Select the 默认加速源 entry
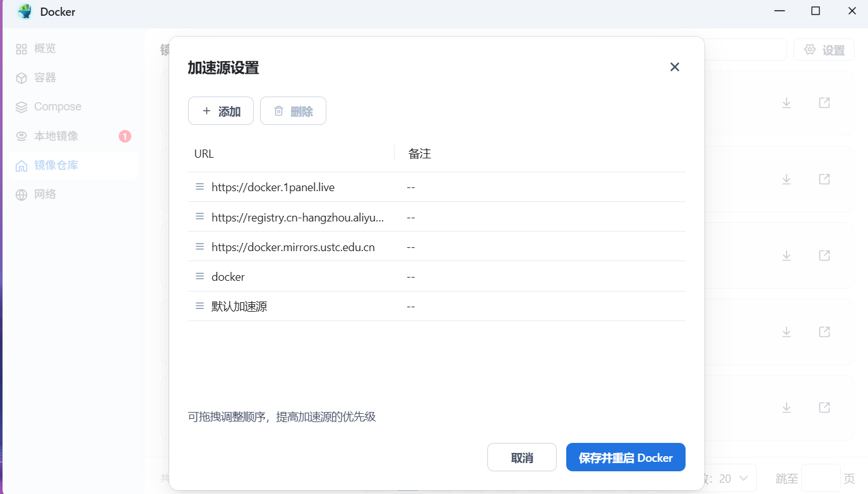 [x=239, y=307]
